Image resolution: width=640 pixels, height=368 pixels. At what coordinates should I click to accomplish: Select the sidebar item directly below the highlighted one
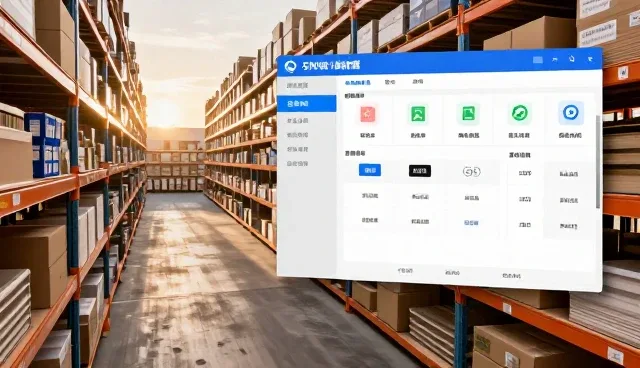pyautogui.click(x=298, y=121)
